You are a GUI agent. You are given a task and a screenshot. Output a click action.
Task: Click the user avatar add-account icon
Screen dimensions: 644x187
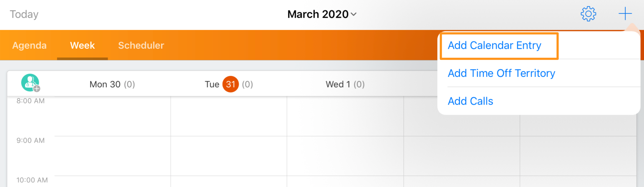click(x=30, y=83)
